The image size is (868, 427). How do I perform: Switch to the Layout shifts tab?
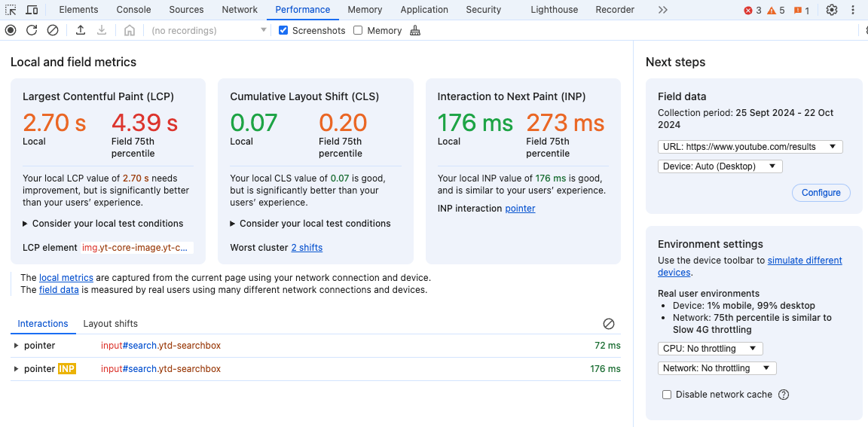coord(110,324)
